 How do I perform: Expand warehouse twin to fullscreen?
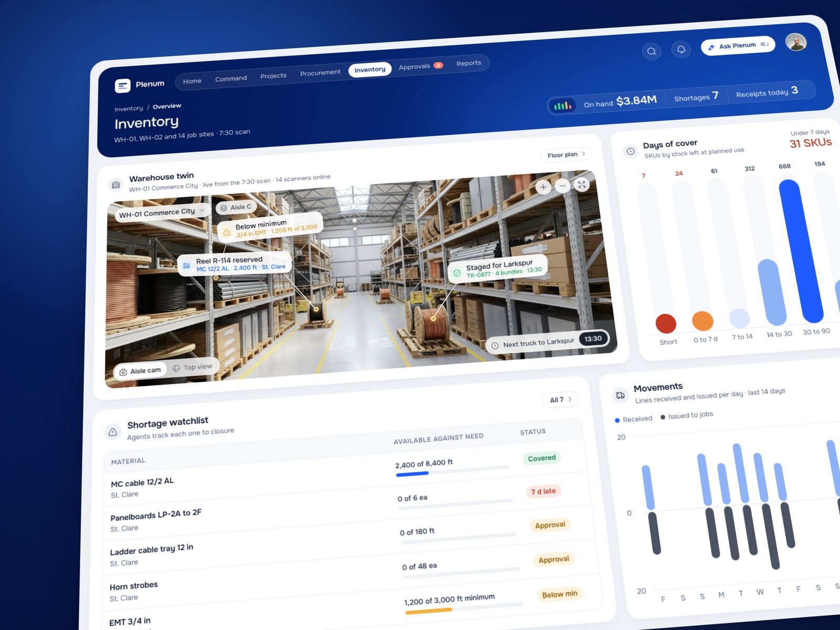tap(581, 184)
